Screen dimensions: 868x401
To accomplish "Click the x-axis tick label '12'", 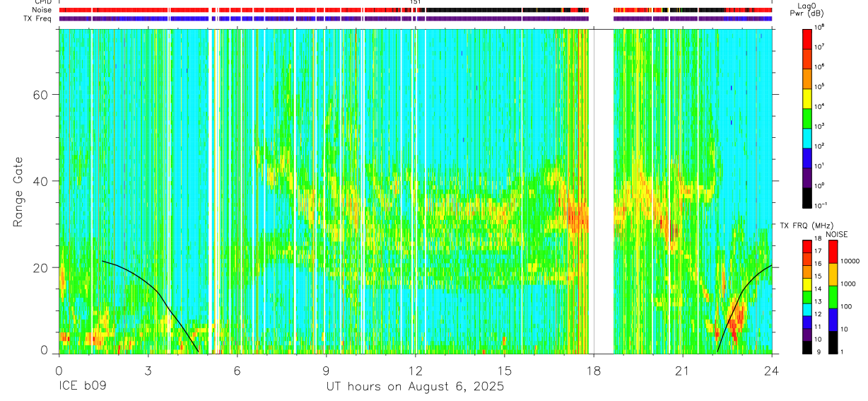I will [x=415, y=370].
